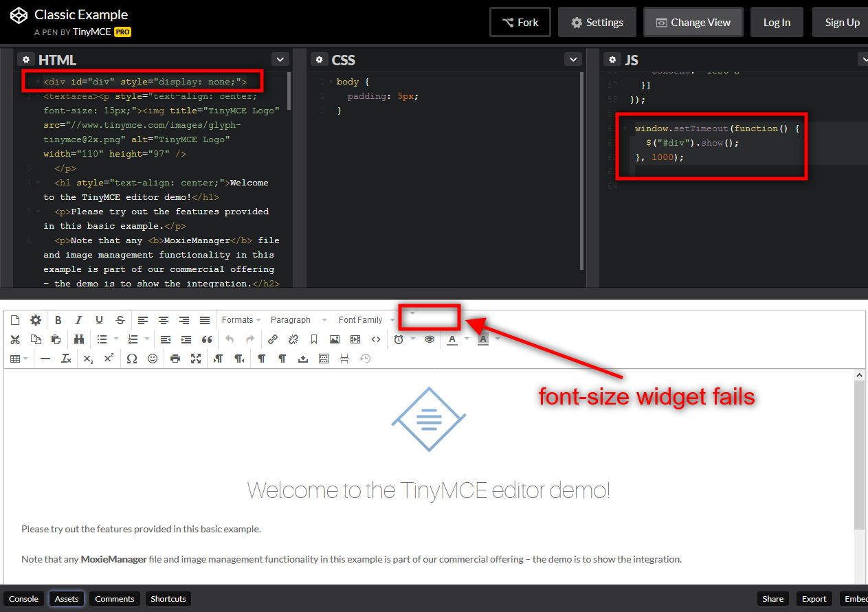Toggle superscript formatting
The height and width of the screenshot is (612, 868).
(109, 359)
